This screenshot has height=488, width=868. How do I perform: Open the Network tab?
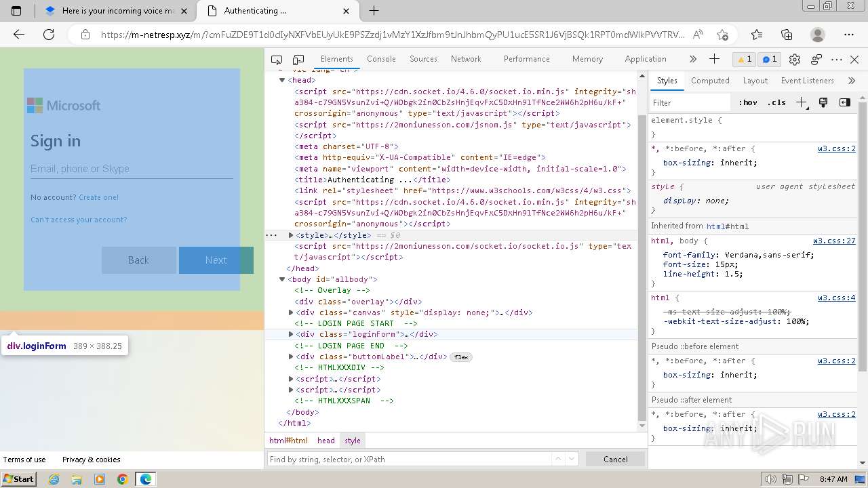pyautogui.click(x=466, y=59)
